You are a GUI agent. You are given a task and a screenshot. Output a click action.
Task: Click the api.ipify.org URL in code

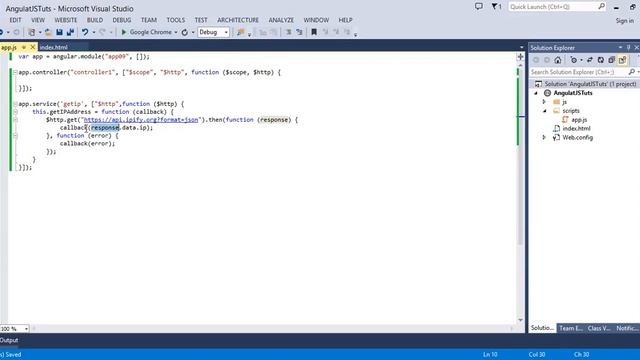coord(141,120)
